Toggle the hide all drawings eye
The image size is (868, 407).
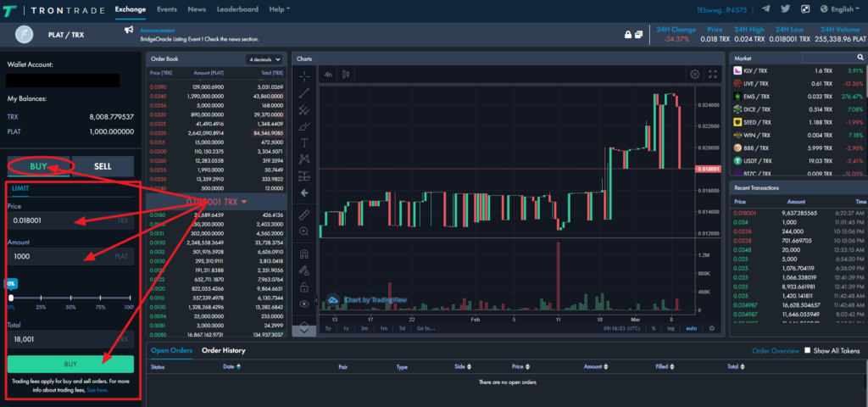[x=304, y=304]
